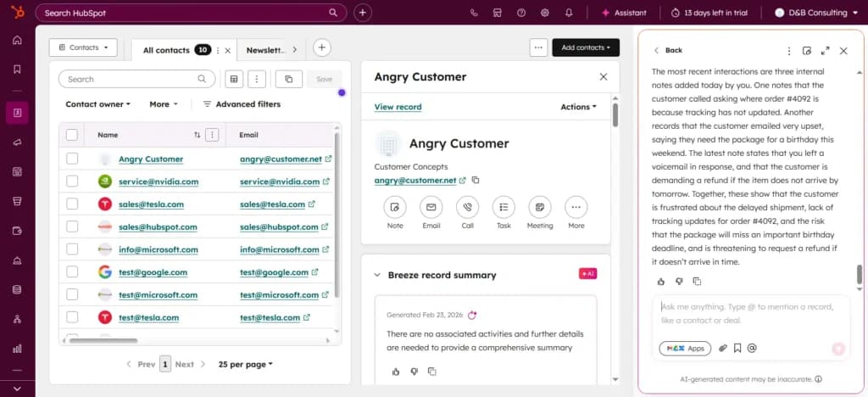Open the Contacts object dropdown
Viewport: 868px width, 397px height.
83,48
